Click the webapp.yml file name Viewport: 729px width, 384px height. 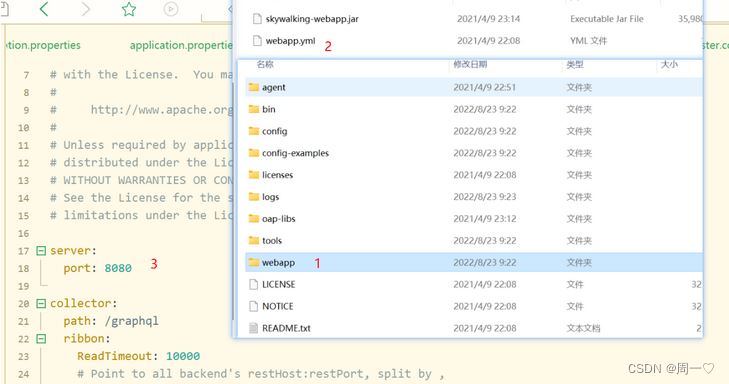[291, 40]
